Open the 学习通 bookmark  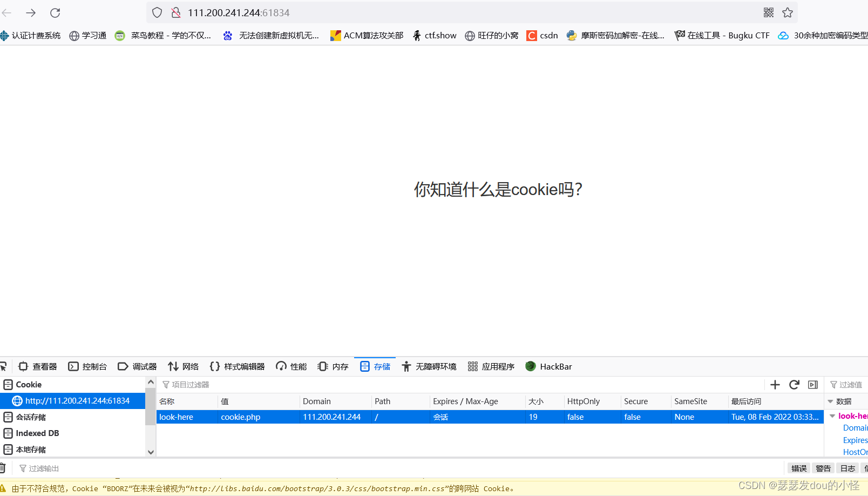(x=88, y=35)
